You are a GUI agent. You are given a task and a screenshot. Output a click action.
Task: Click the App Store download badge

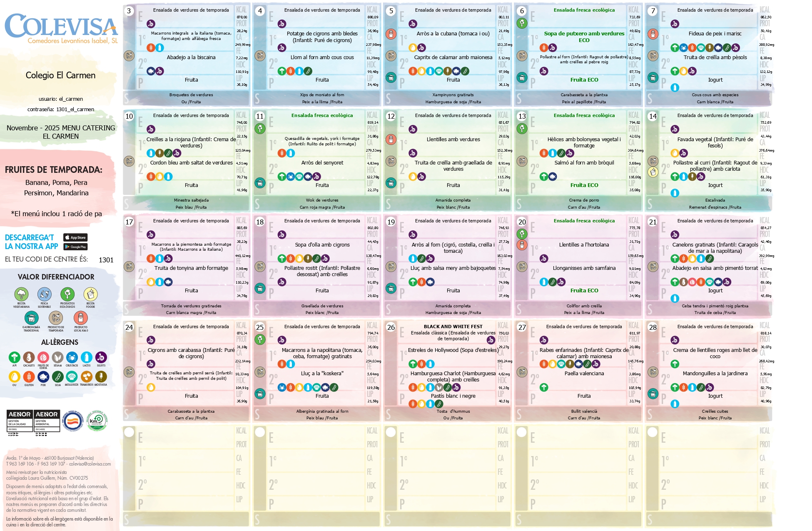tap(75, 237)
